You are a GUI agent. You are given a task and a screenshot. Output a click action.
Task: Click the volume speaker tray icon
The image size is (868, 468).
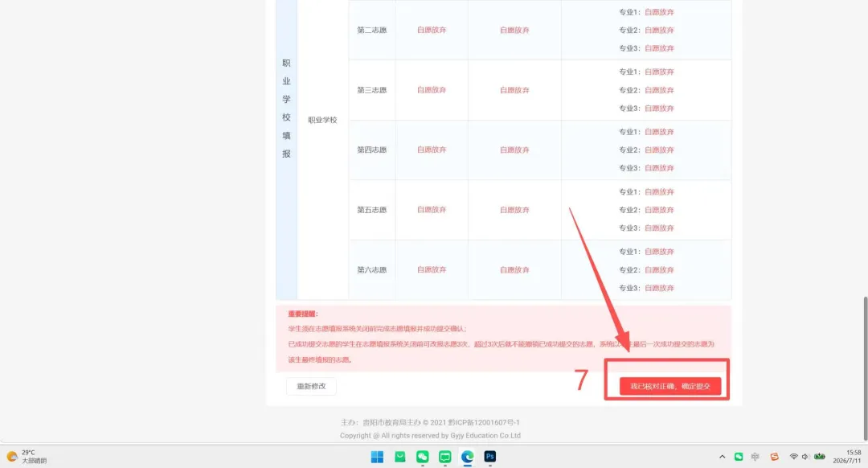pos(805,457)
